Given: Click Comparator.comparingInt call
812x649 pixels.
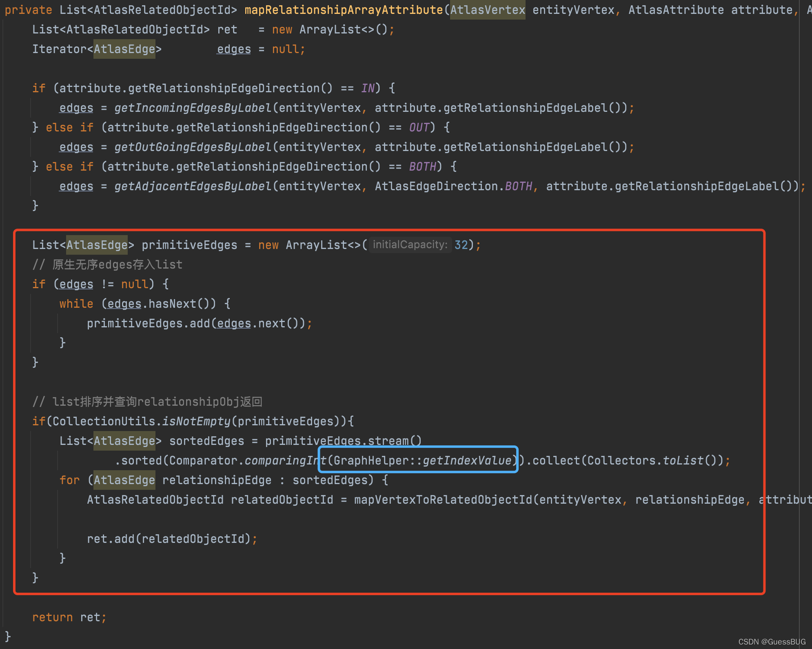Looking at the screenshot, I should point(248,460).
